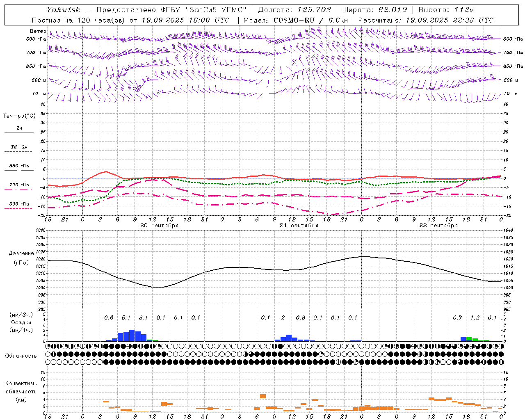Select the 'Тем-ра(°C)' temperature axis label

(x=19, y=116)
